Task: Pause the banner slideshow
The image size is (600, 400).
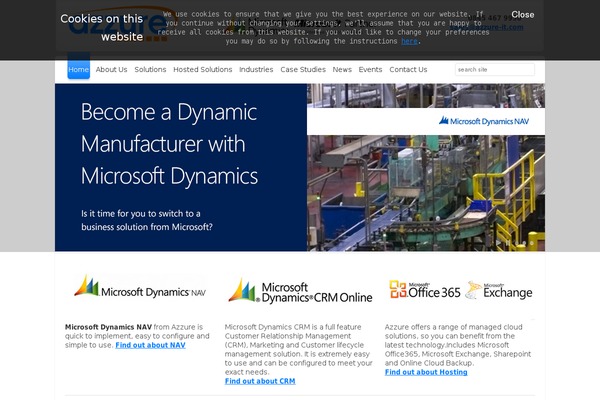Action: pos(508,242)
